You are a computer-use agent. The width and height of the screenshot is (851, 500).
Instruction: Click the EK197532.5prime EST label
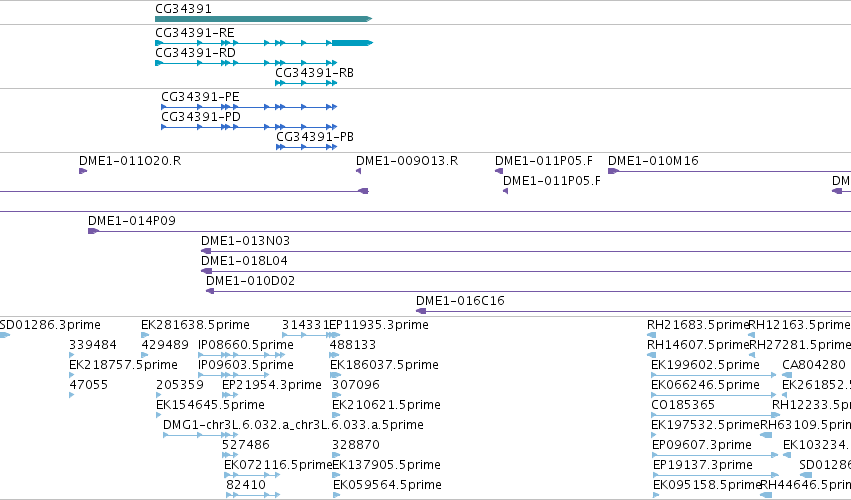(x=706, y=425)
